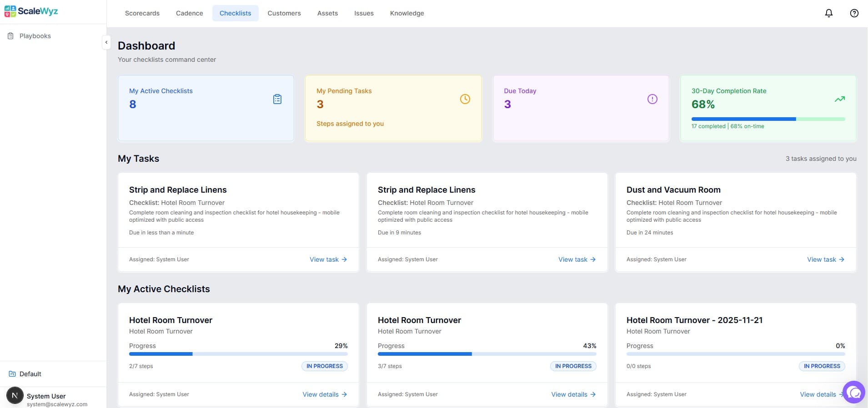Click the Default workspace icon
868x408 pixels.
coord(12,374)
